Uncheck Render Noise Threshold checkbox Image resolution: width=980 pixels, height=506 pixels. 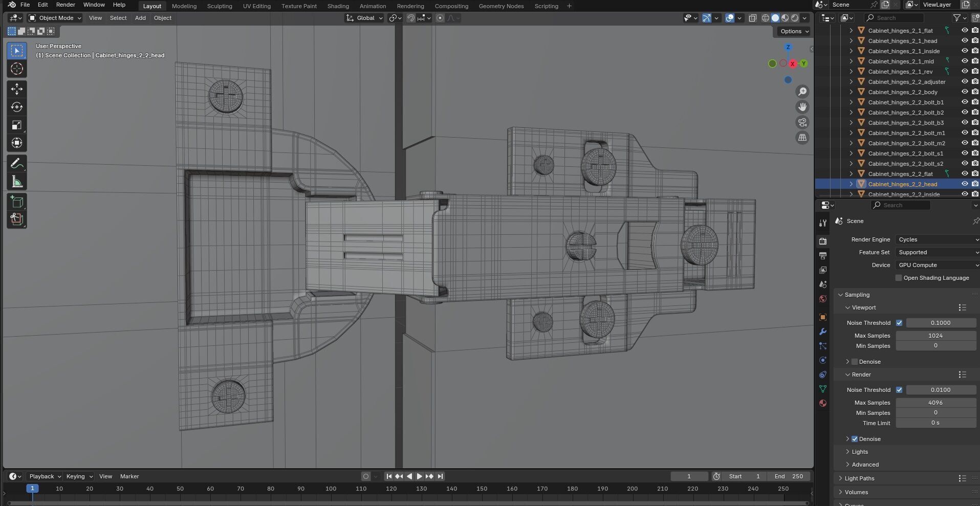click(899, 390)
